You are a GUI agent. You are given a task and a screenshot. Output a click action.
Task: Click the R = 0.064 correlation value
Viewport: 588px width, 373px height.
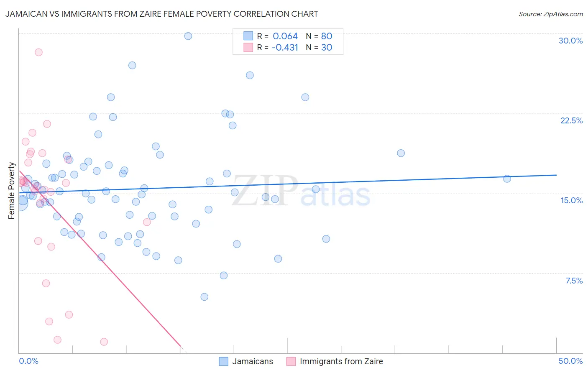(x=277, y=36)
